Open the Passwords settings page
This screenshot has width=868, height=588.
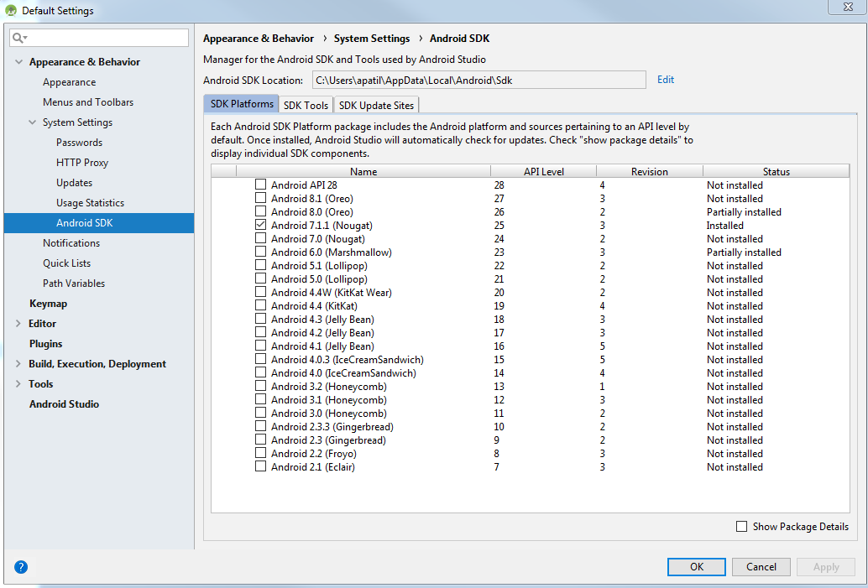pos(79,142)
